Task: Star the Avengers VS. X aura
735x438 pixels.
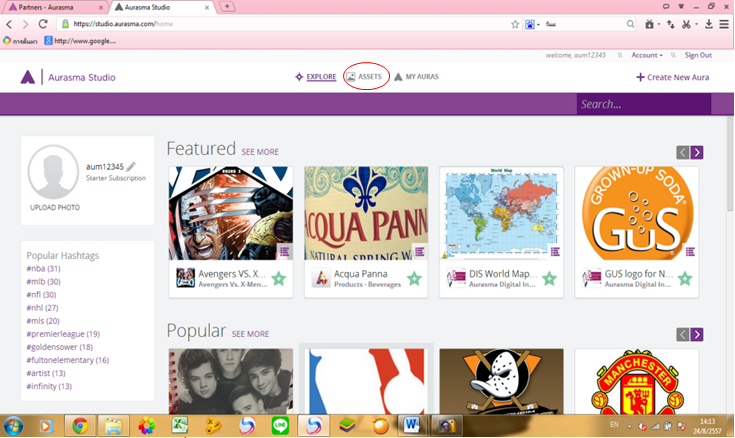Action: pos(279,279)
